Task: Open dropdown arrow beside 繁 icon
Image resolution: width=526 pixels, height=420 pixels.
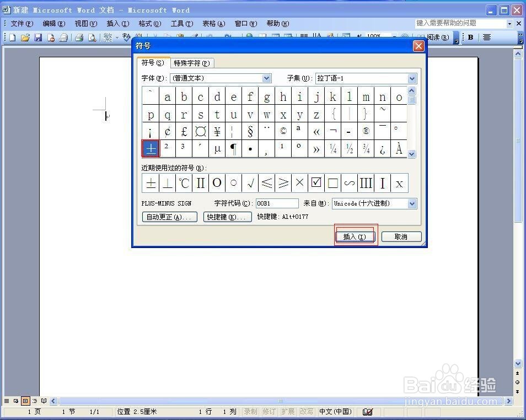Action: (117, 37)
